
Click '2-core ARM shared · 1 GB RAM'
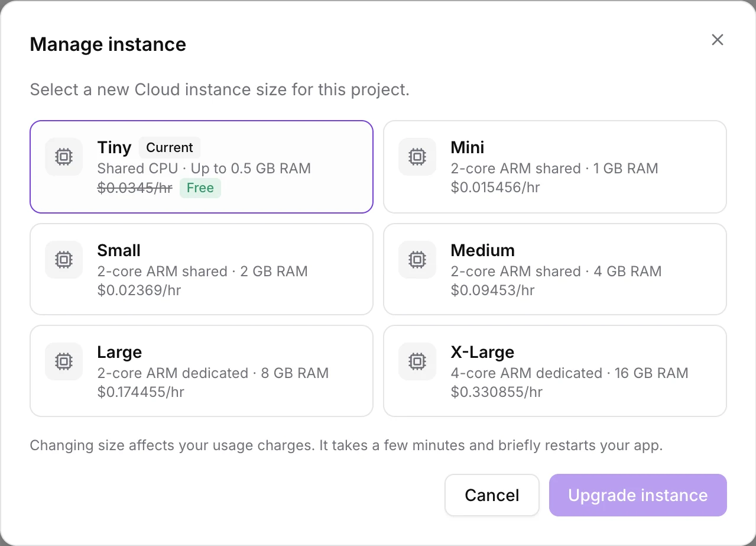pos(554,169)
